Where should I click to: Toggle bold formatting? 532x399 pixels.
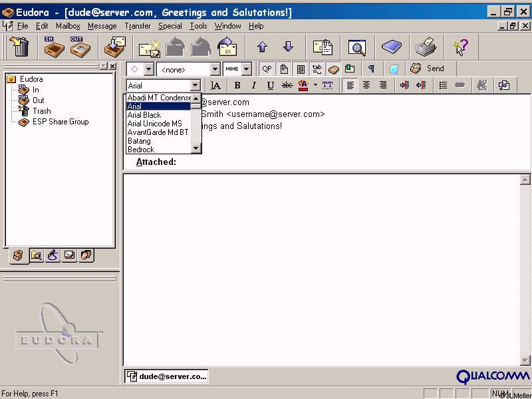[x=237, y=85]
